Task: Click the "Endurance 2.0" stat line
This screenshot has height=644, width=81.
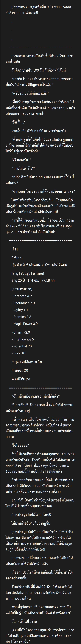Action: pyautogui.click(x=23, y=303)
